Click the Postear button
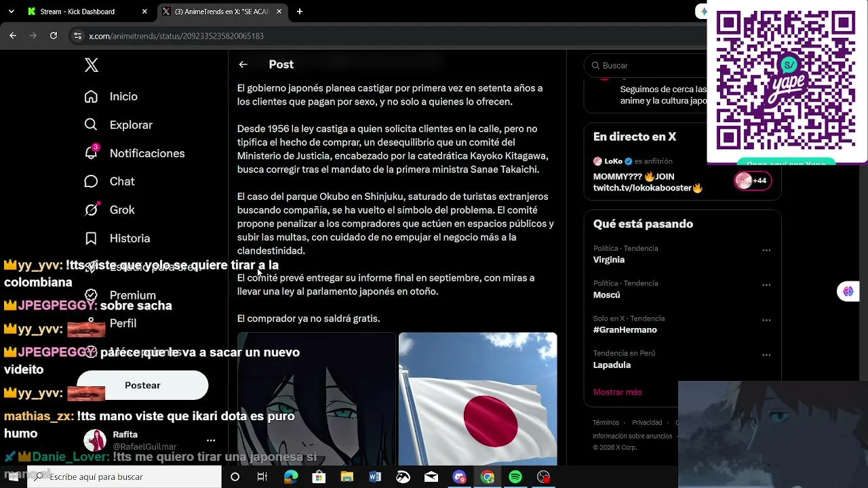 (142, 385)
